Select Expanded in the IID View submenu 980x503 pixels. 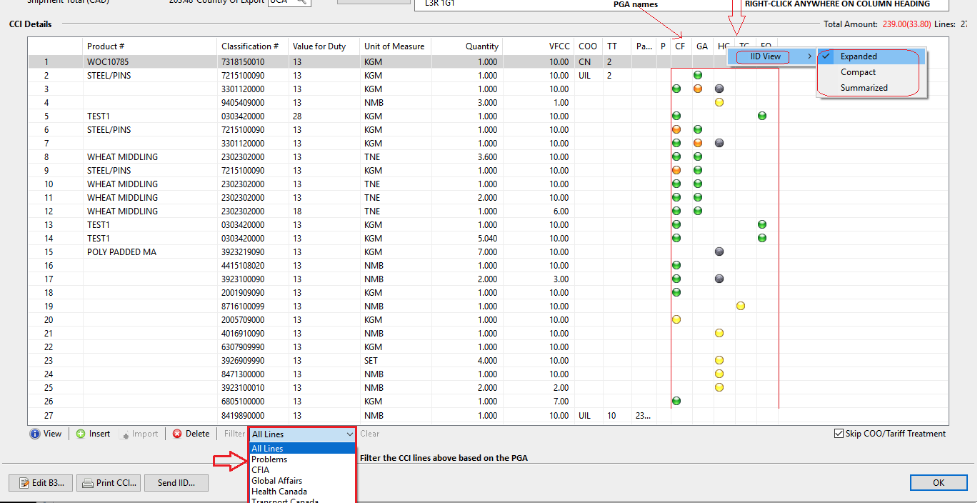point(871,56)
